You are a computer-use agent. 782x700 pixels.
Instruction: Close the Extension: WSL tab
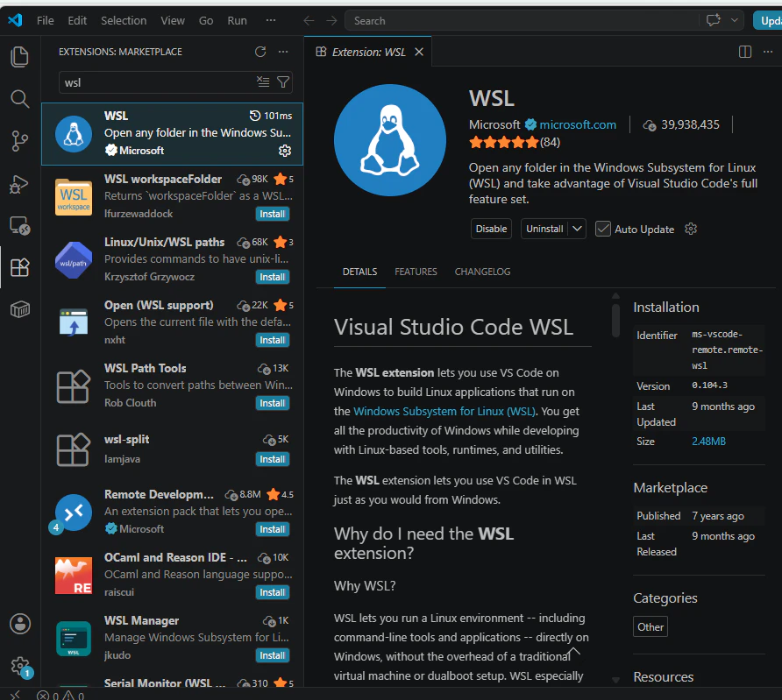point(419,52)
